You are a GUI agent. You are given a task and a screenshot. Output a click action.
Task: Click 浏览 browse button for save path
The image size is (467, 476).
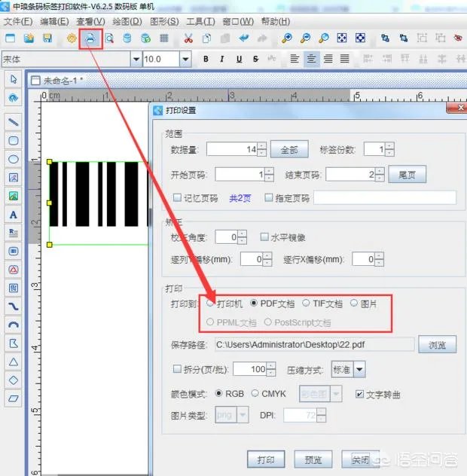click(437, 344)
